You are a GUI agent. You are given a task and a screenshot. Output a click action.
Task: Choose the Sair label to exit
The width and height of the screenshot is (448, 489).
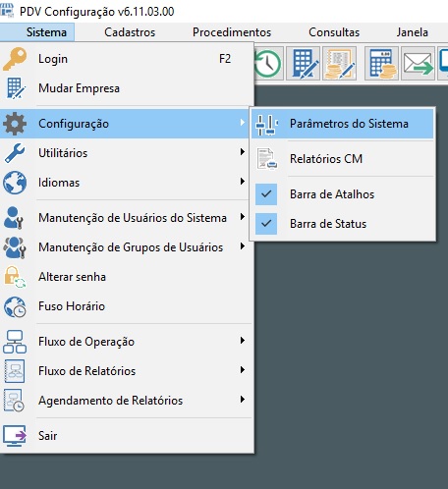click(48, 436)
